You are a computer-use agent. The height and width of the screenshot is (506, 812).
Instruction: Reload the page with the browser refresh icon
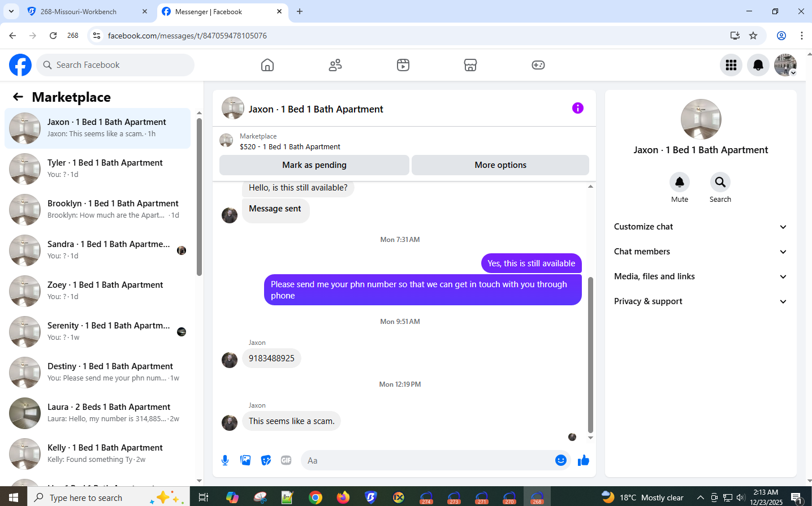tap(53, 36)
